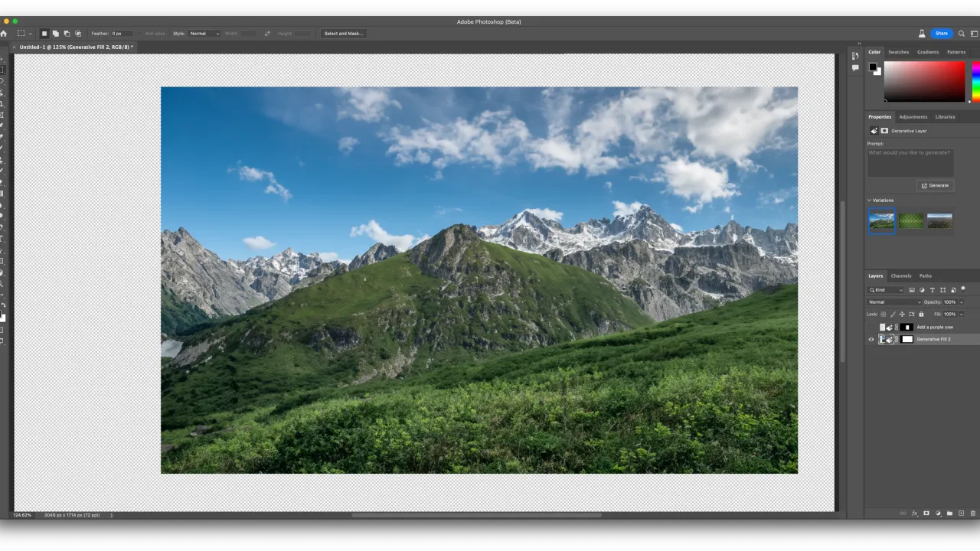Swap width and height arrows icon

[267, 34]
